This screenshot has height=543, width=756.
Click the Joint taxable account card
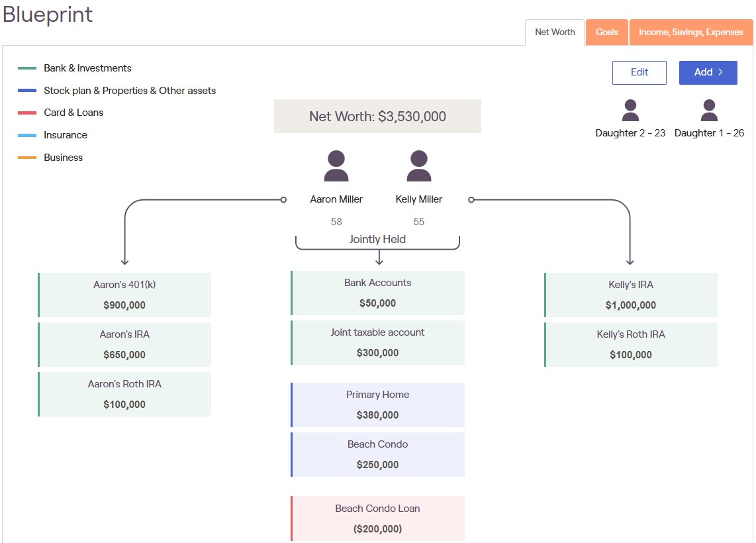(x=377, y=342)
